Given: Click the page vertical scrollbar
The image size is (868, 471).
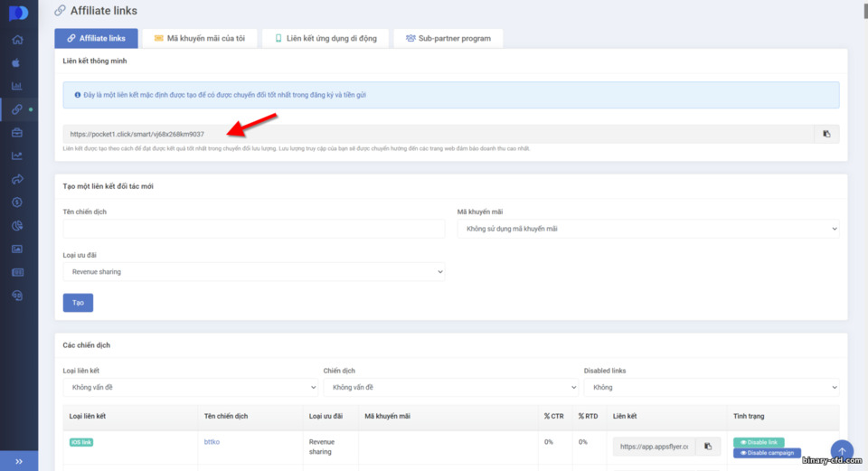Looking at the screenshot, I should click(865, 10).
